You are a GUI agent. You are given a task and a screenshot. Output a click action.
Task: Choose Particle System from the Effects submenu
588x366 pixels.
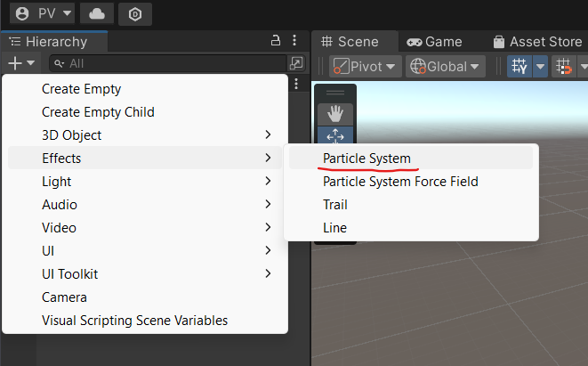click(366, 158)
